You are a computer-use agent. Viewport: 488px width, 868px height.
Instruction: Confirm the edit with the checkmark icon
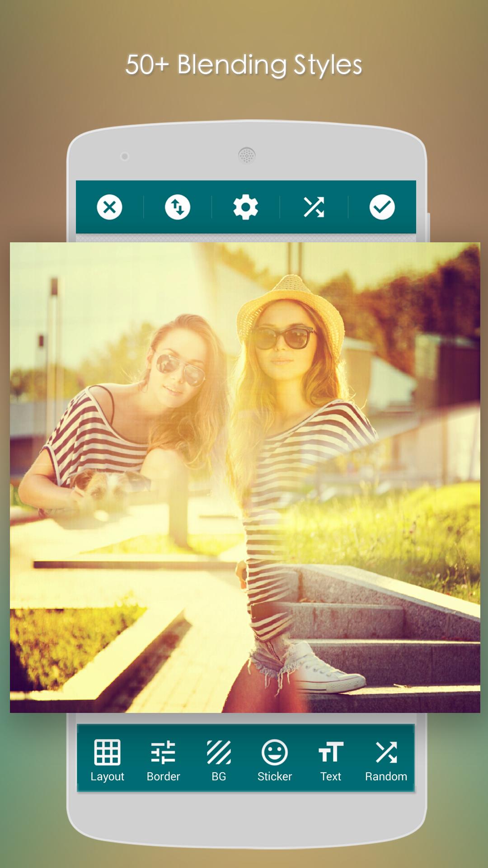[382, 208]
